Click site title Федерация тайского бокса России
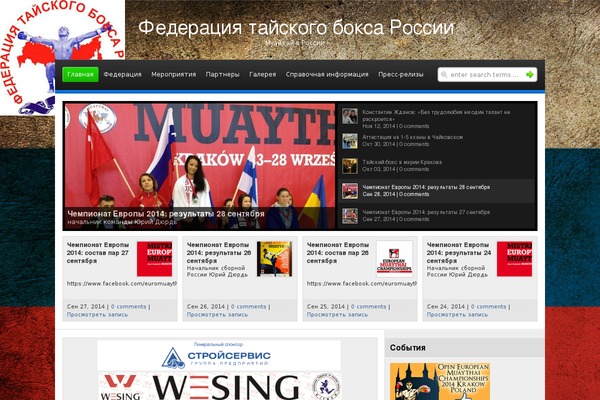 296,28
